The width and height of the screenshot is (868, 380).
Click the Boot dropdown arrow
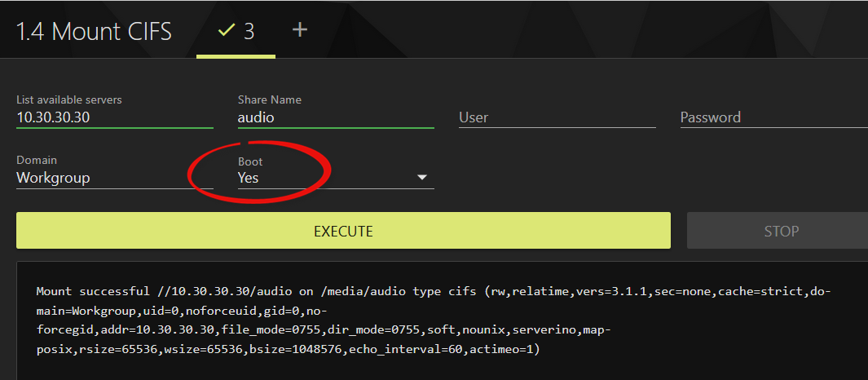[x=422, y=177]
